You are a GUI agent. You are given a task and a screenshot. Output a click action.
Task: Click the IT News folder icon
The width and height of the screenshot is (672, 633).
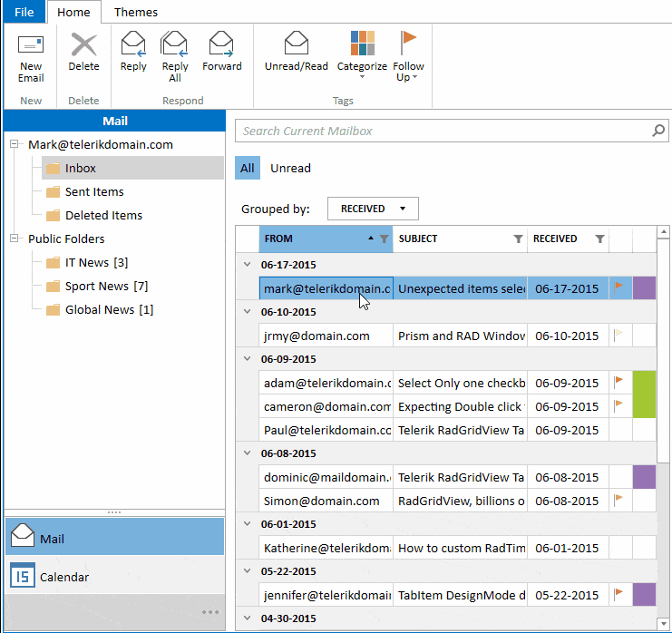click(53, 262)
